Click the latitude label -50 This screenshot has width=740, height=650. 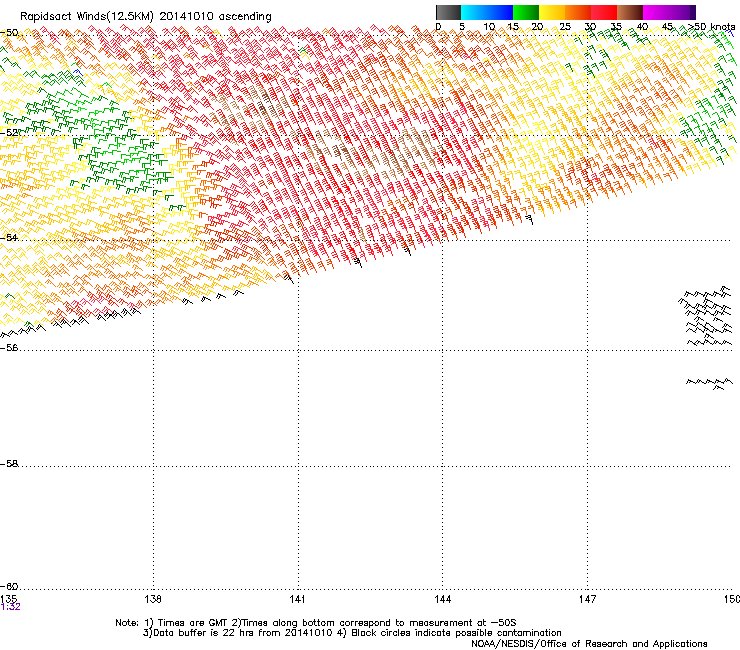9,33
